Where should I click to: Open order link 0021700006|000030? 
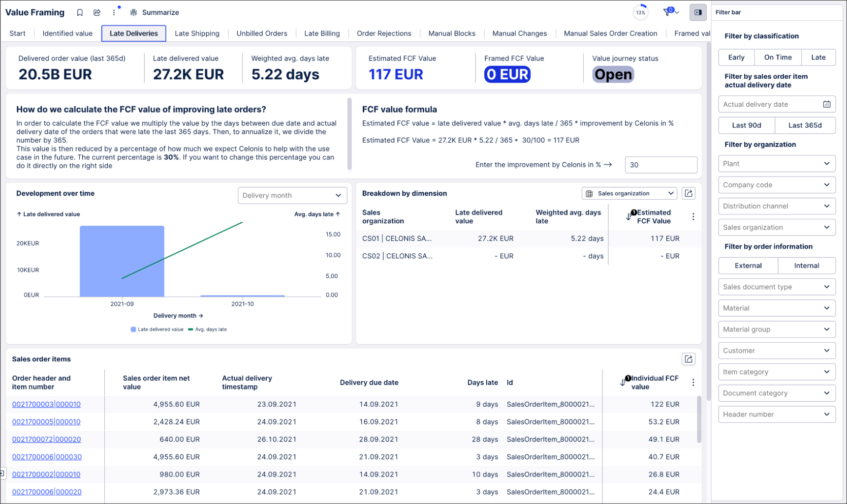[x=47, y=457]
